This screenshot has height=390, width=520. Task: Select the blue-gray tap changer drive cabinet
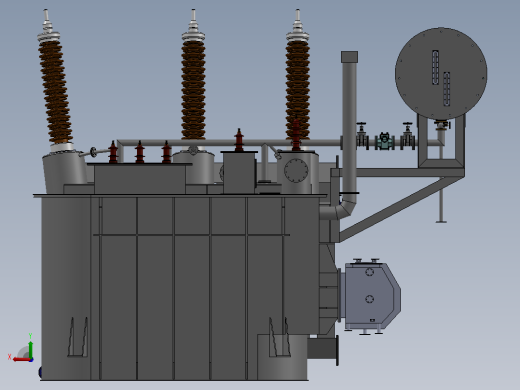coord(372,296)
